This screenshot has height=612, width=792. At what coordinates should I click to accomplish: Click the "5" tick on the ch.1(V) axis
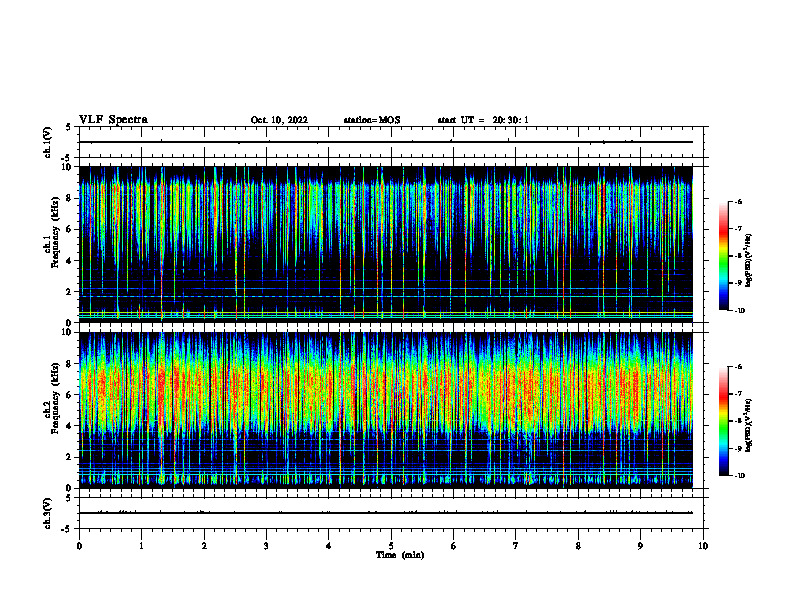(x=69, y=127)
